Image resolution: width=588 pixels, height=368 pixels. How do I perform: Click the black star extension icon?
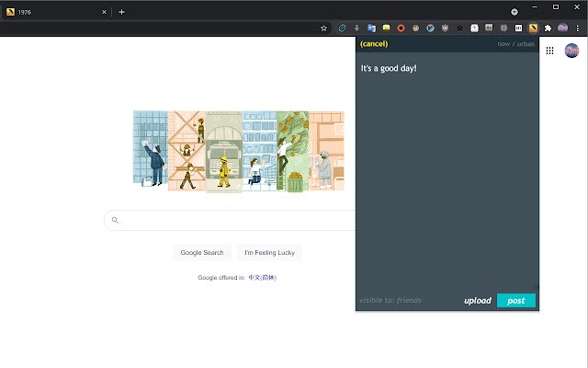(459, 29)
